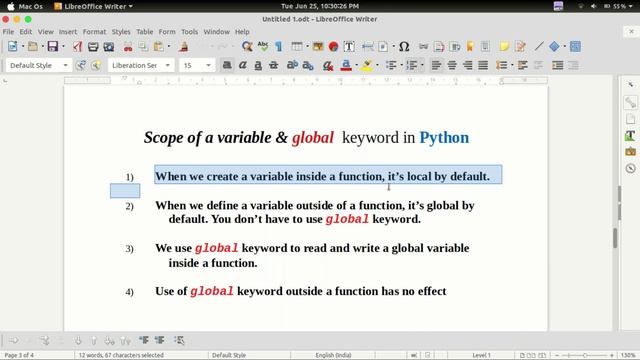Click English (India) language status field
Viewport: 640px width, 360px height.
point(333,355)
